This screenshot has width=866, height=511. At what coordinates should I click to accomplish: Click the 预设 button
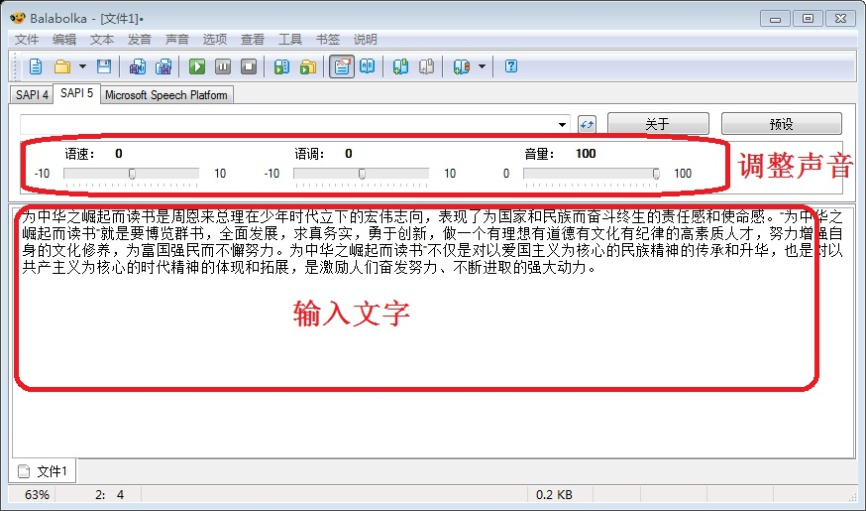[x=781, y=124]
